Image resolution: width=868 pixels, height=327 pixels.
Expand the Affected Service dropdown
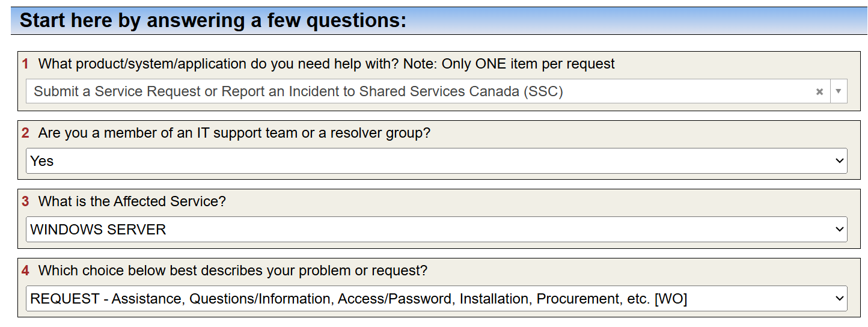pos(421,230)
